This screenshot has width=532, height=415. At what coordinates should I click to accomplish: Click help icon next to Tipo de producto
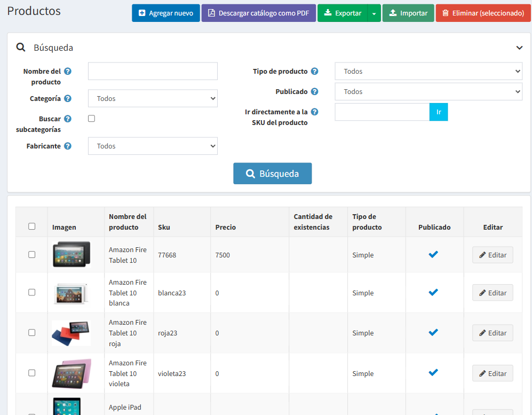click(x=314, y=72)
